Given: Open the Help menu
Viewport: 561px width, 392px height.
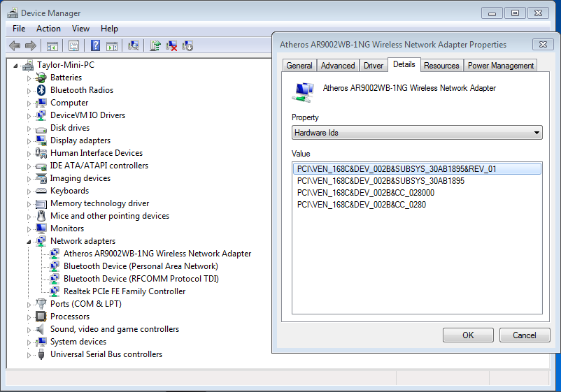Looking at the screenshot, I should coord(109,29).
